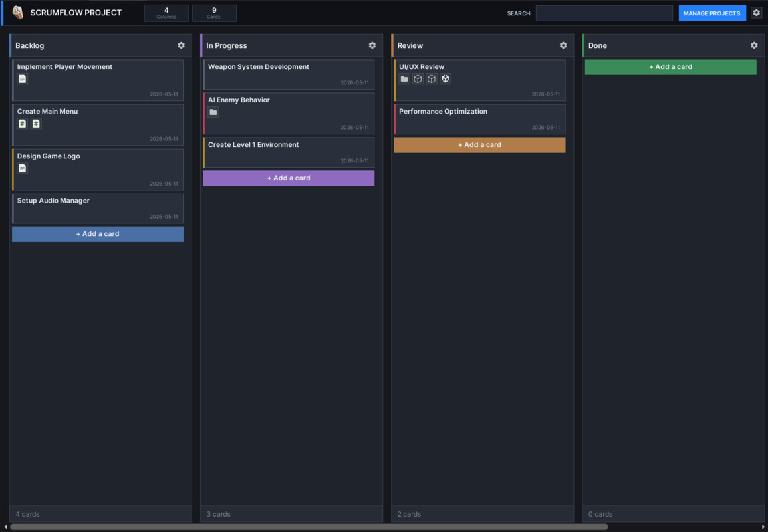This screenshot has height=532, width=768.
Task: Open the Create Level 1 Environment card
Action: pos(289,152)
